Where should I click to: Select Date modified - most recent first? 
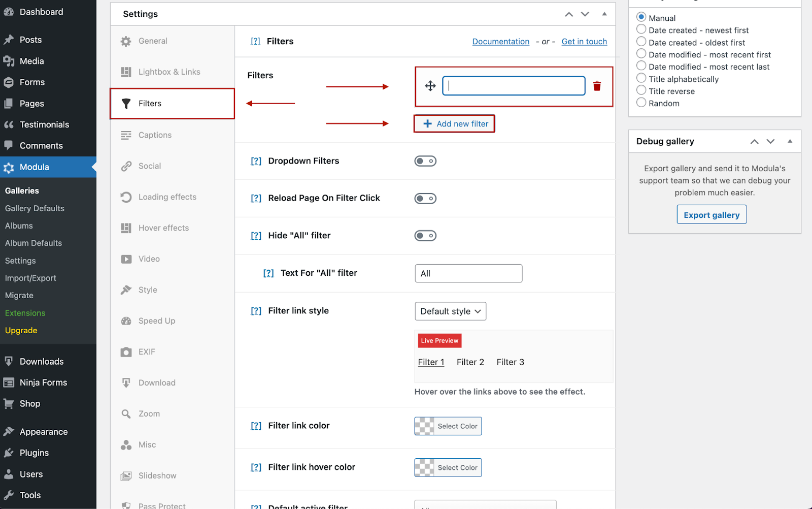coord(641,54)
